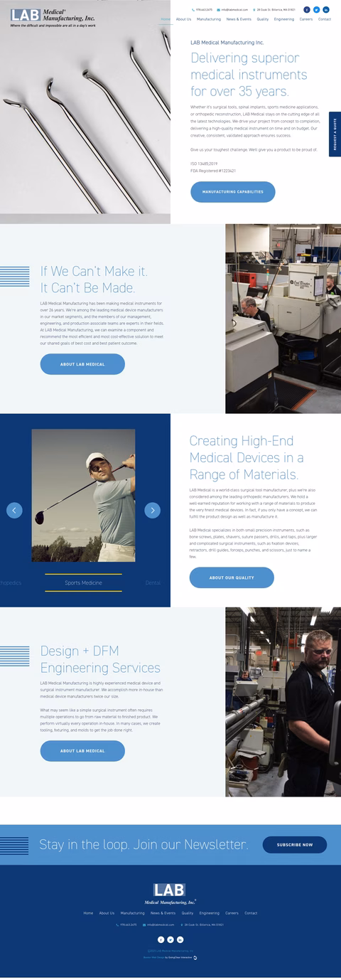Screen dimensions: 341x980
Task: Open Careers in top navigation
Action: coord(306,19)
